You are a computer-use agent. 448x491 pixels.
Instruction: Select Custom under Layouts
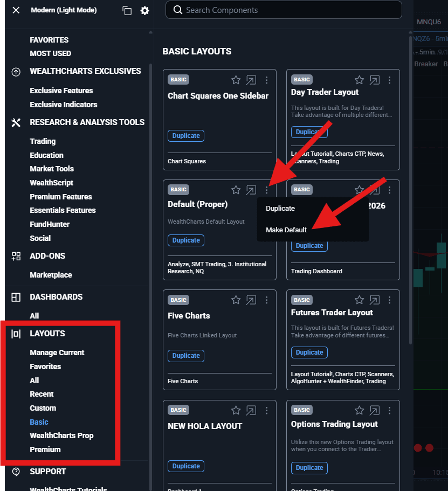tap(43, 409)
